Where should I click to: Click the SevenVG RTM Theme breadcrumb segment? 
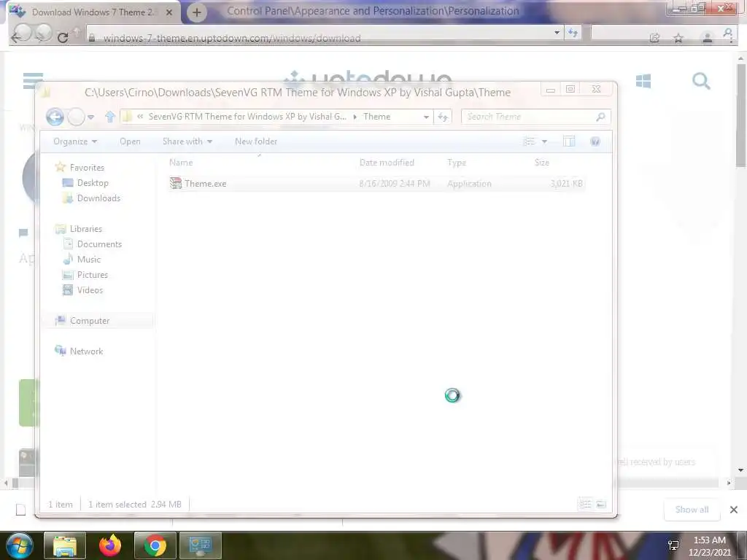pyautogui.click(x=247, y=117)
